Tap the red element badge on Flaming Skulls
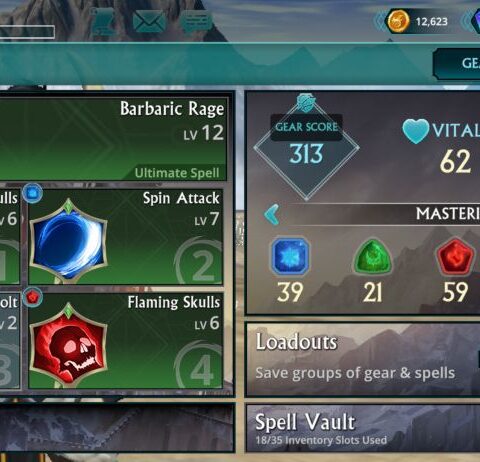Image resolution: width=480 pixels, height=462 pixels. coord(33,297)
